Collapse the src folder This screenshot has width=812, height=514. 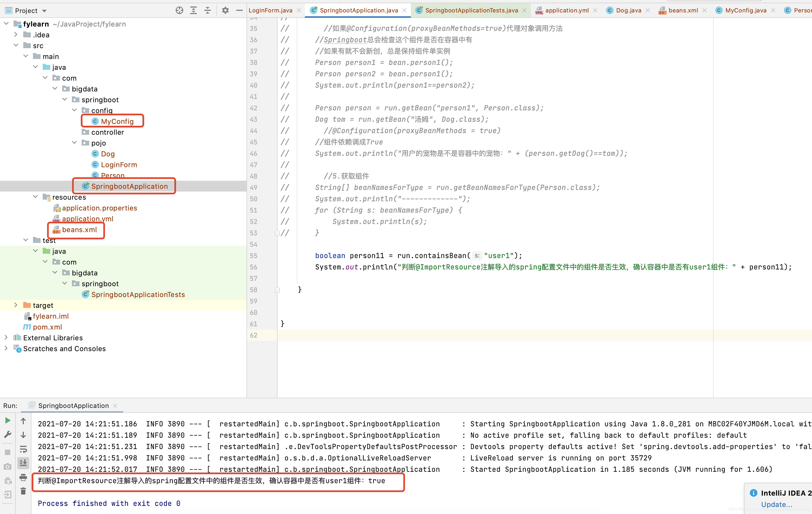tap(16, 45)
